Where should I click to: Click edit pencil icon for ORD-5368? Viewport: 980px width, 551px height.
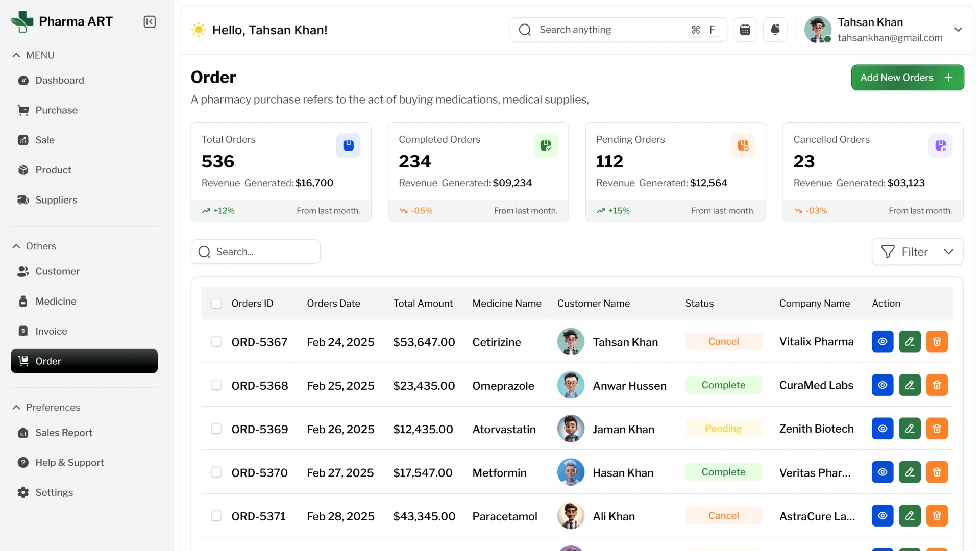click(910, 385)
